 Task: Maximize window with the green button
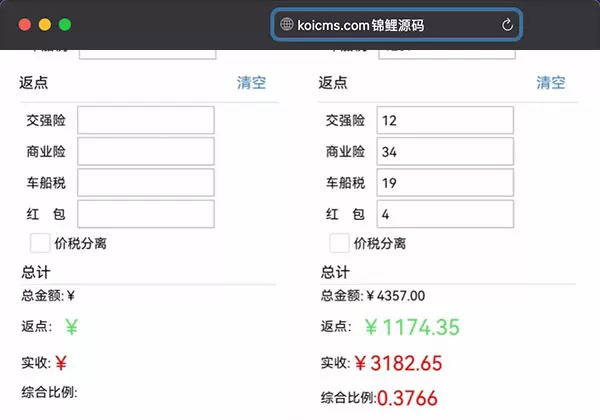click(x=65, y=25)
